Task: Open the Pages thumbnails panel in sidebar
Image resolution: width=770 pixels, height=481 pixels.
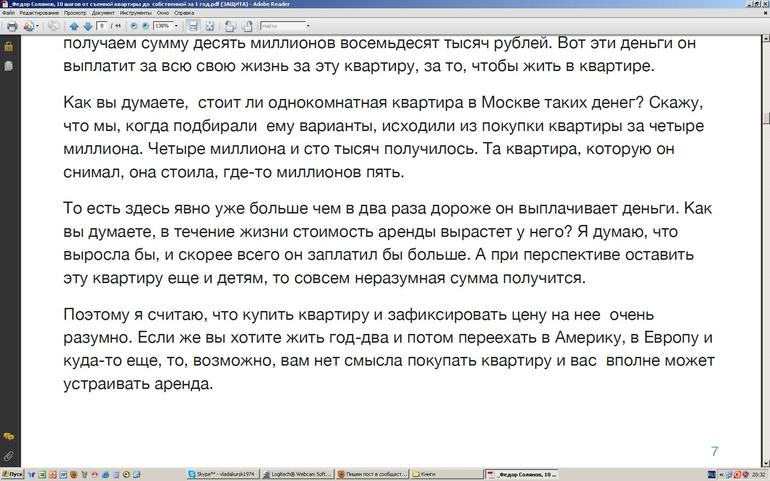Action: click(8, 65)
